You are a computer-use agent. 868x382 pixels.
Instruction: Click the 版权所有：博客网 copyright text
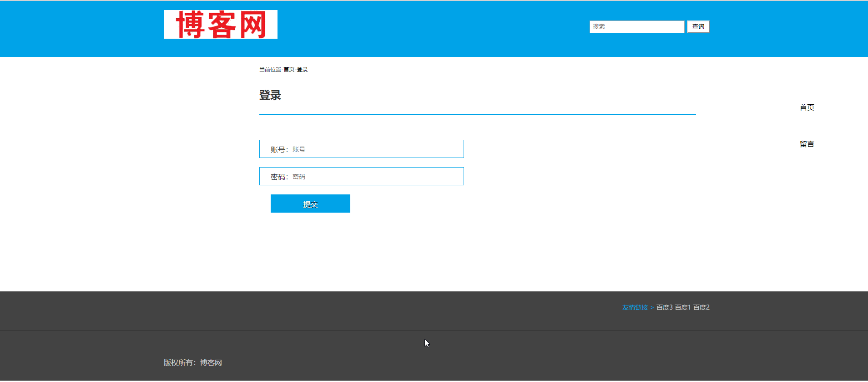coord(193,363)
